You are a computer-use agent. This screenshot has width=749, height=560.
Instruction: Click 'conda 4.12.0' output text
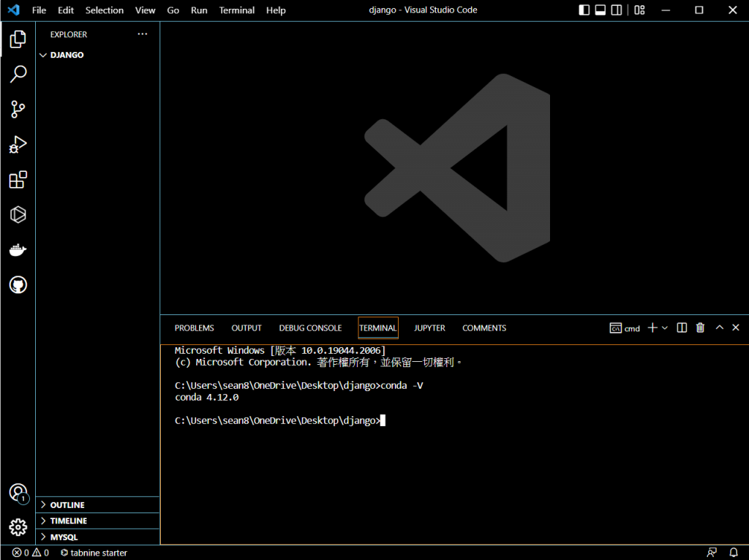[x=206, y=397]
